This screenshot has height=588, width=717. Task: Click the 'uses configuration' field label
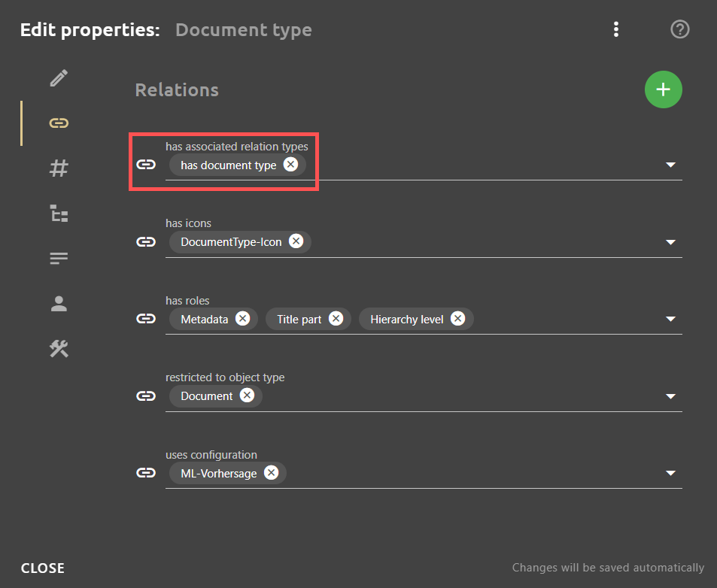(211, 455)
